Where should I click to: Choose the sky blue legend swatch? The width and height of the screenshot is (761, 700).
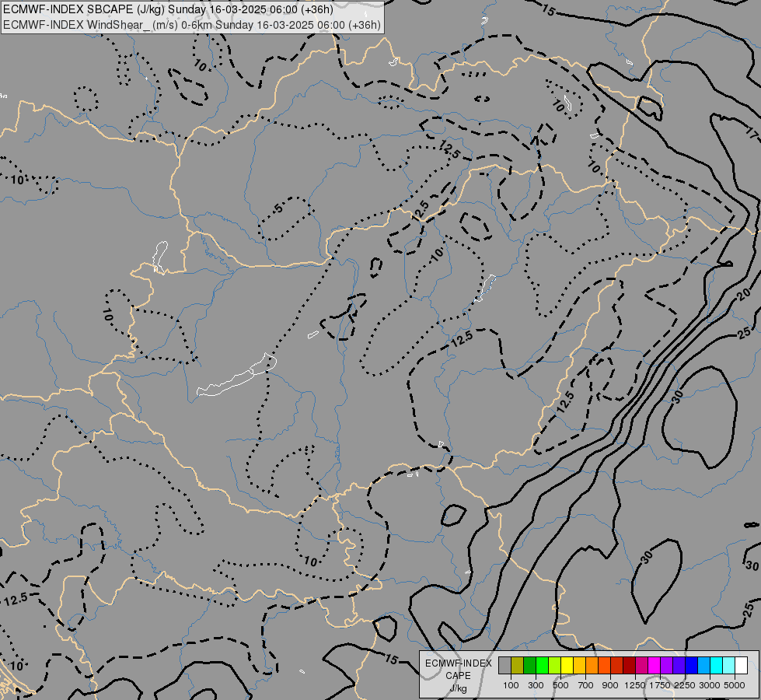pyautogui.click(x=704, y=665)
